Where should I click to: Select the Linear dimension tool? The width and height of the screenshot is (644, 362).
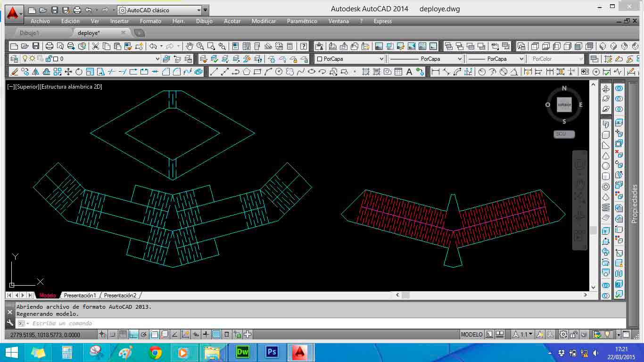click(435, 72)
